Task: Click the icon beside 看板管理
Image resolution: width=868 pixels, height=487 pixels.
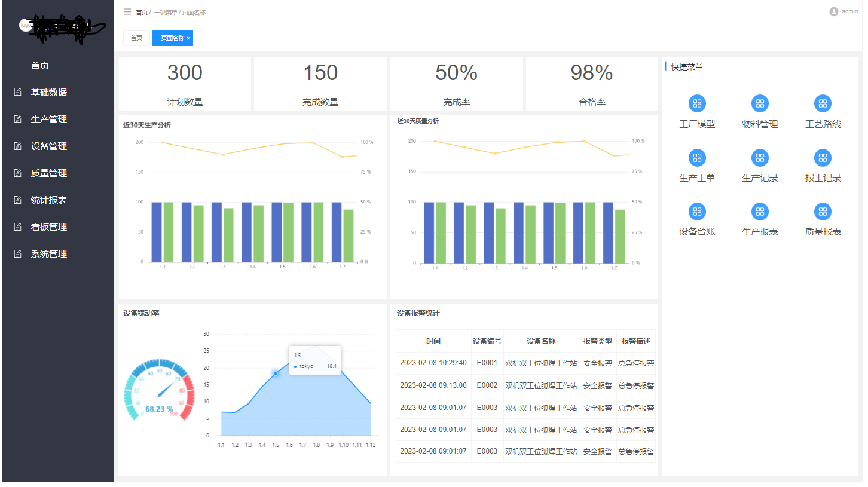Action: [x=17, y=226]
